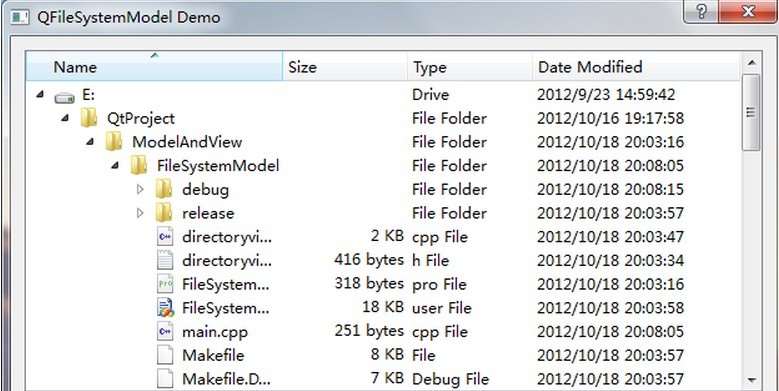Expand the release folder arrow

(140, 213)
